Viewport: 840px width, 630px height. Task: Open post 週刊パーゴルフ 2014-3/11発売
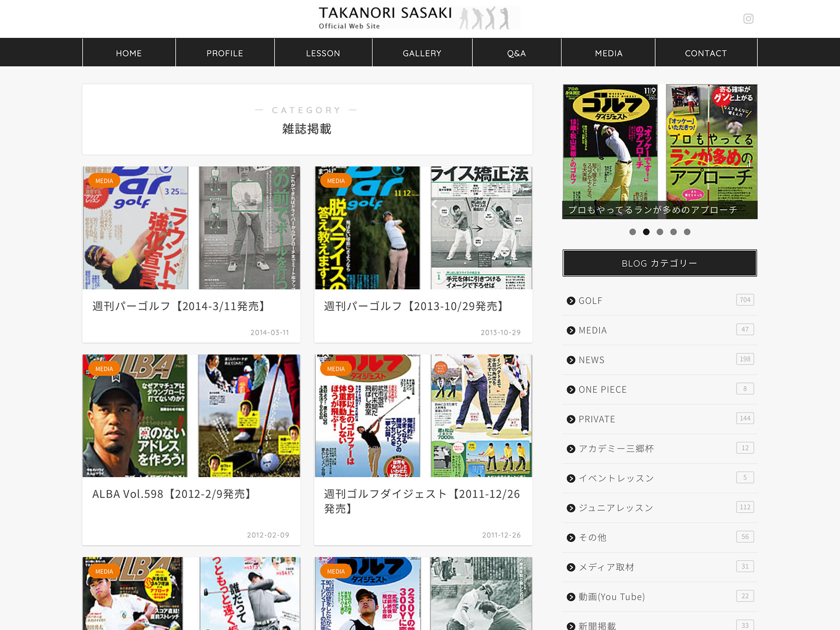pos(178,306)
